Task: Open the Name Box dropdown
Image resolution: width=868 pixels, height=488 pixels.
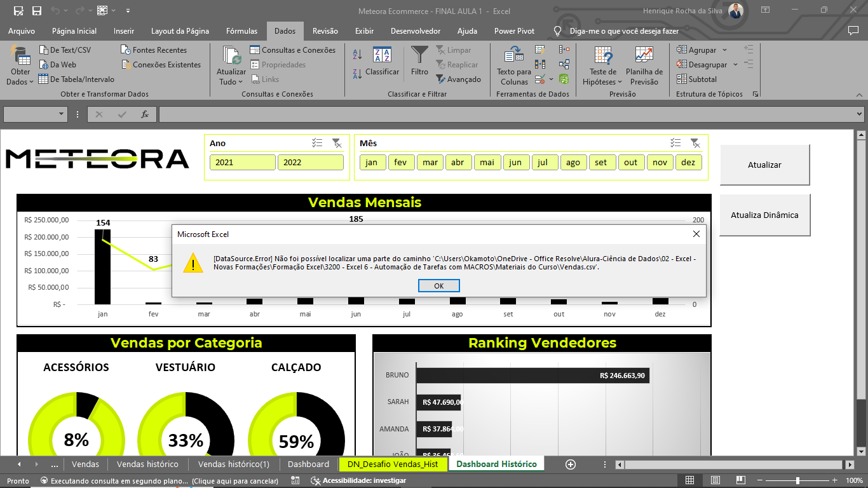Action: [x=62, y=114]
